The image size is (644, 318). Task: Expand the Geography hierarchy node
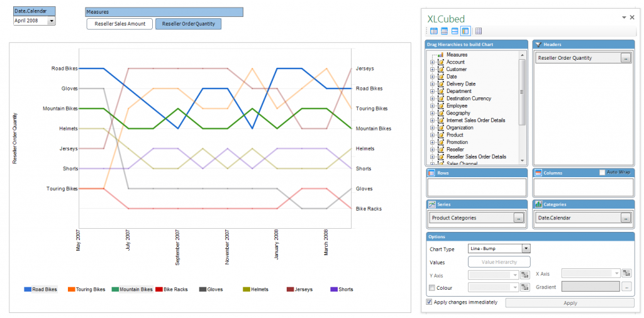pyautogui.click(x=432, y=113)
